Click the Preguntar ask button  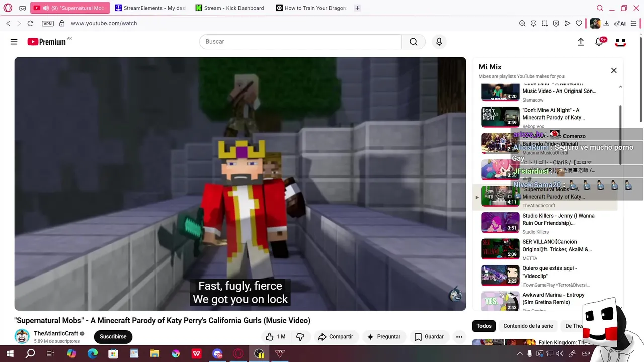(x=383, y=337)
